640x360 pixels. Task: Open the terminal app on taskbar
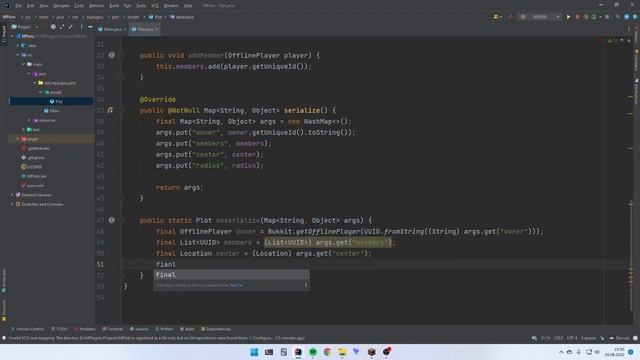tap(269, 352)
